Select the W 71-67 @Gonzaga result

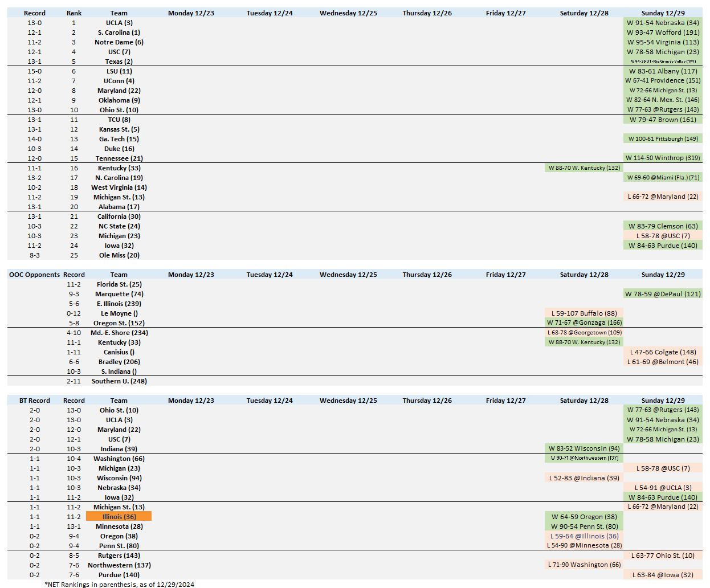(x=584, y=322)
